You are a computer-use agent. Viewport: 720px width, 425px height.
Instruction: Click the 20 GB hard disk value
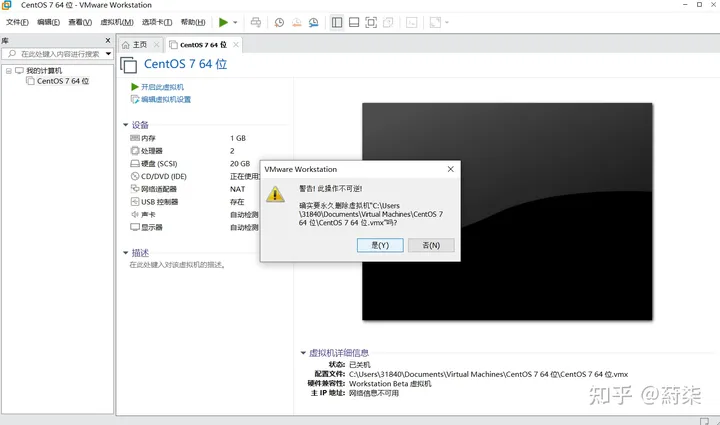[x=240, y=163]
